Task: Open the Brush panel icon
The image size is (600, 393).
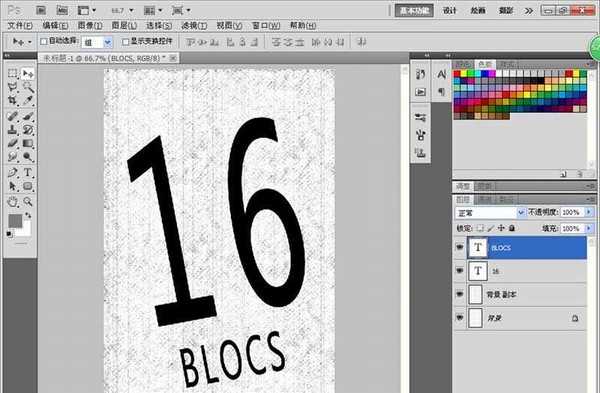Action: click(421, 135)
